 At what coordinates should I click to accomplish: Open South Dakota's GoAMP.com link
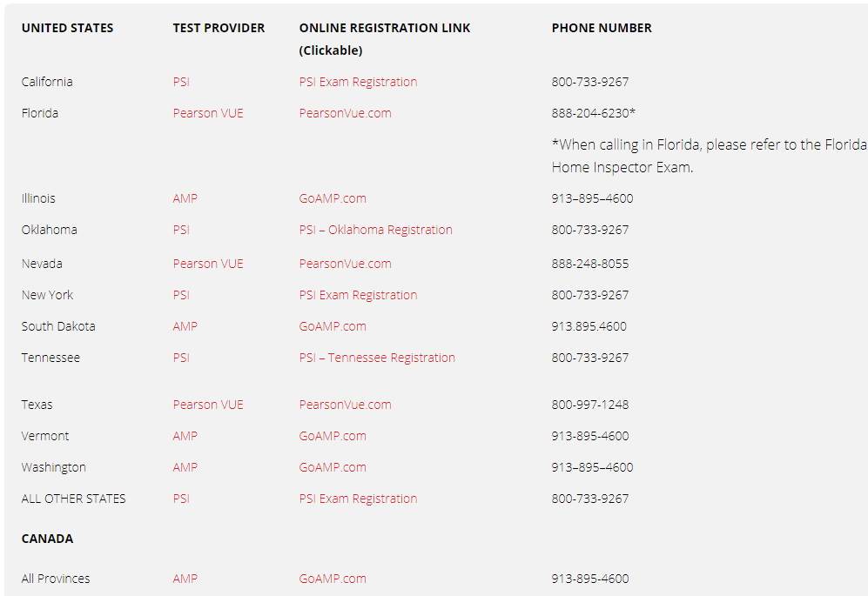pyautogui.click(x=333, y=326)
